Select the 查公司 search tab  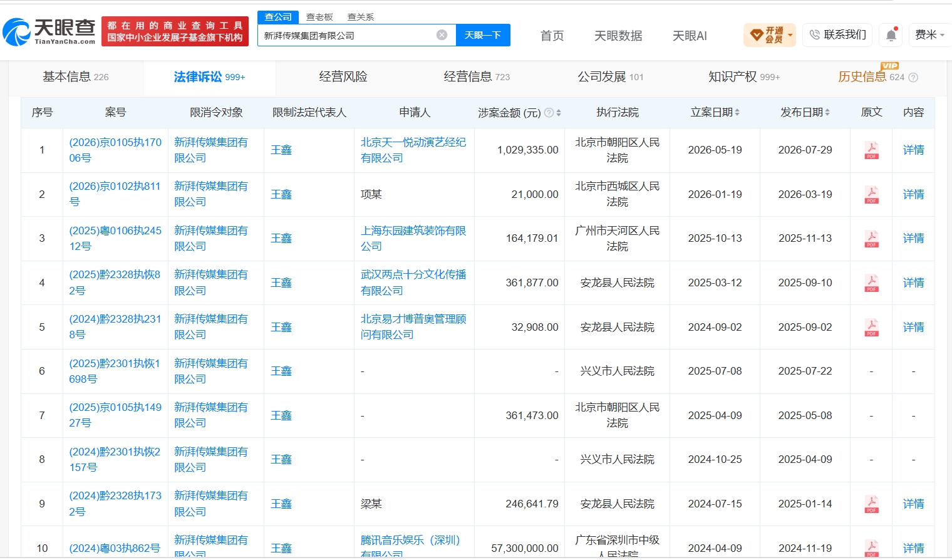(x=278, y=17)
